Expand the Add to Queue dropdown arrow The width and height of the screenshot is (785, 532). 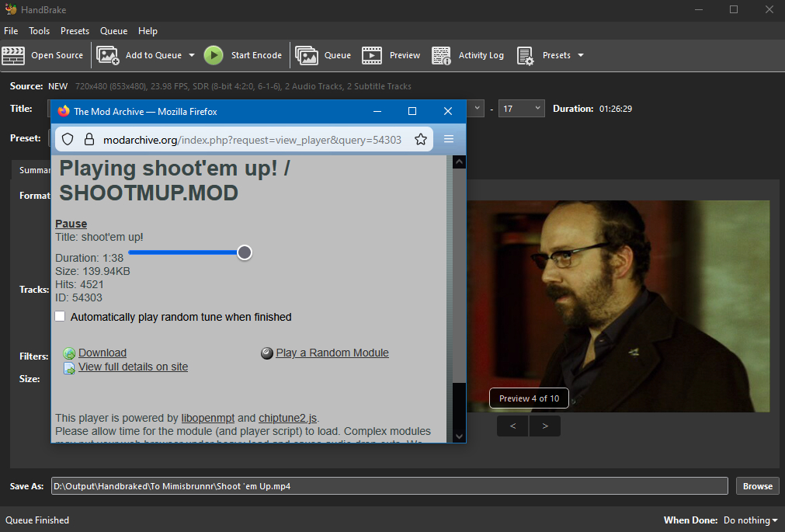coord(191,55)
